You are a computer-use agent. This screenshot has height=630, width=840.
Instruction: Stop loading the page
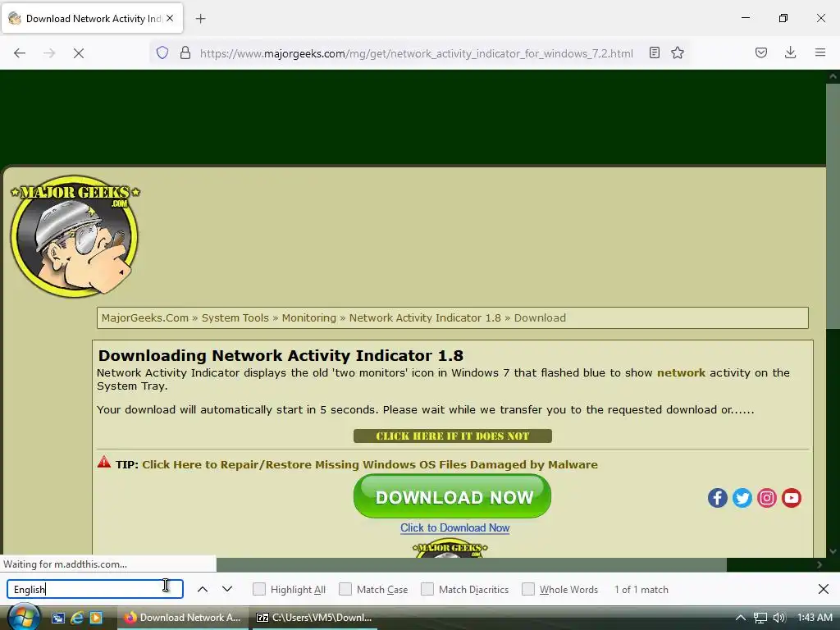coord(78,53)
